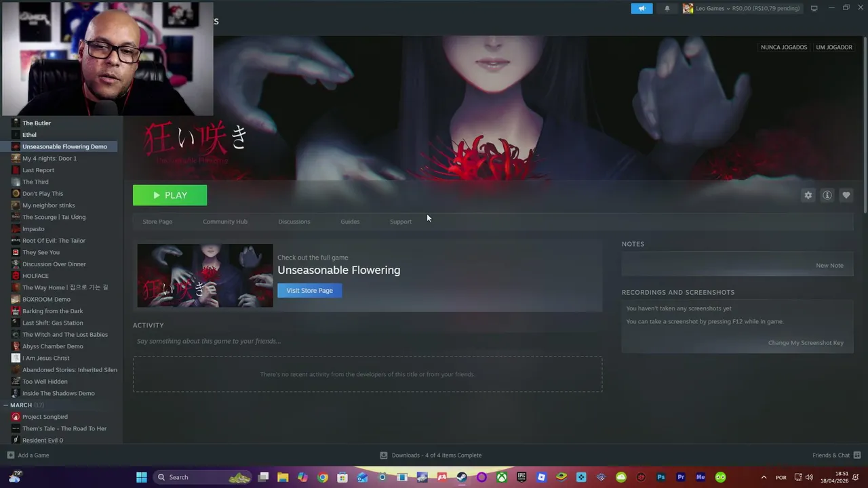Open Google Chrome from taskbar

pyautogui.click(x=323, y=477)
